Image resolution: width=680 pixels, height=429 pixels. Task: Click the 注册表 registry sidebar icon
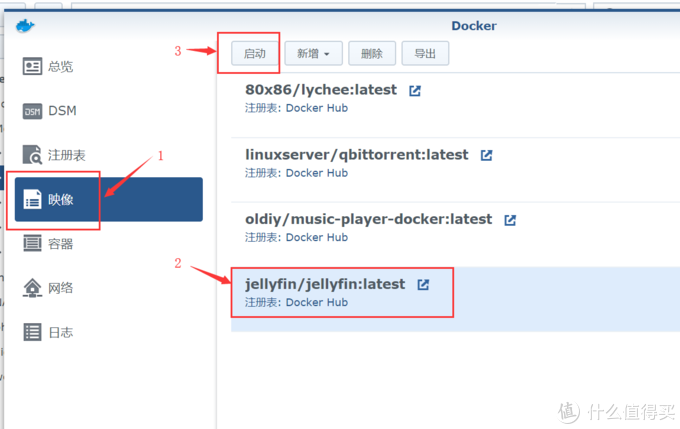(x=33, y=155)
